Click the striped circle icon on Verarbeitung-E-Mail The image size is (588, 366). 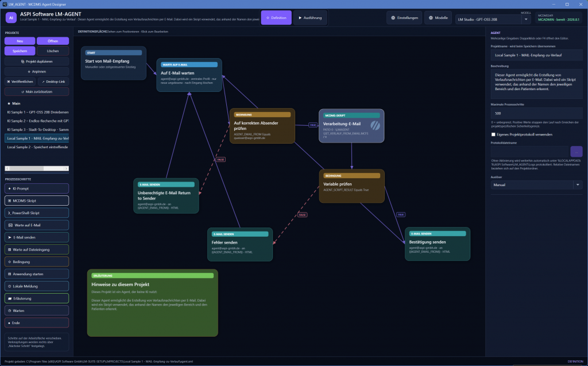coord(375,126)
